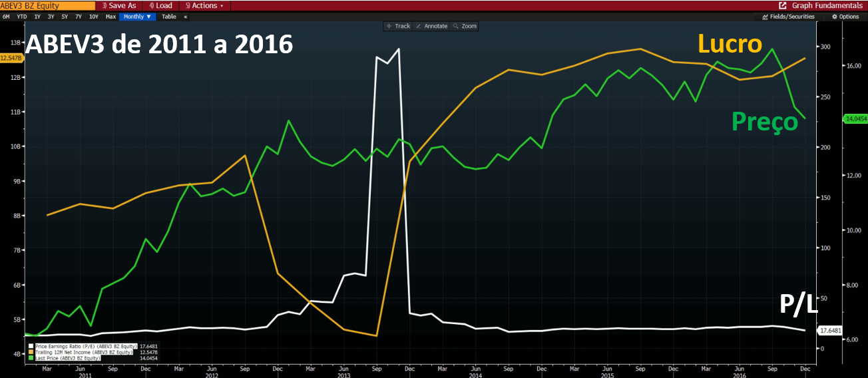868x378 pixels.
Task: Click the Load button
Action: 160,5
